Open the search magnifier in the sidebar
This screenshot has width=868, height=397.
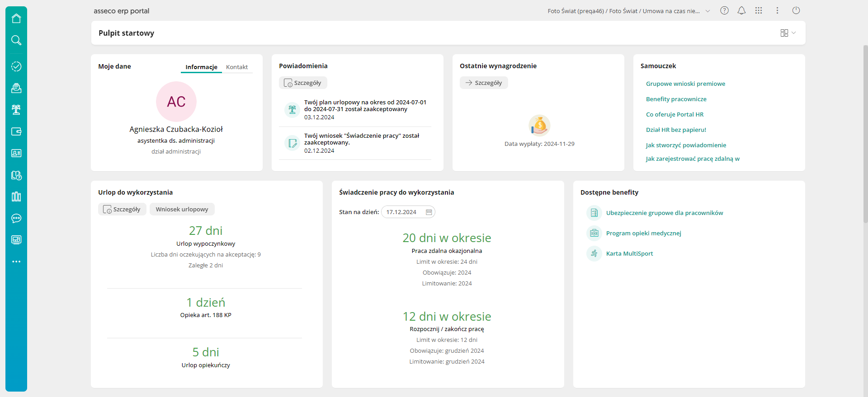[x=16, y=40]
